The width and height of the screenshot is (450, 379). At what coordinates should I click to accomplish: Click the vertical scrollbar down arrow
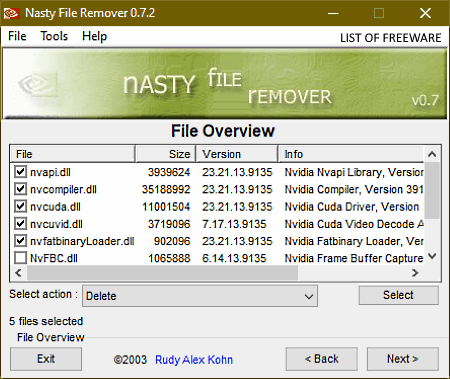point(432,256)
